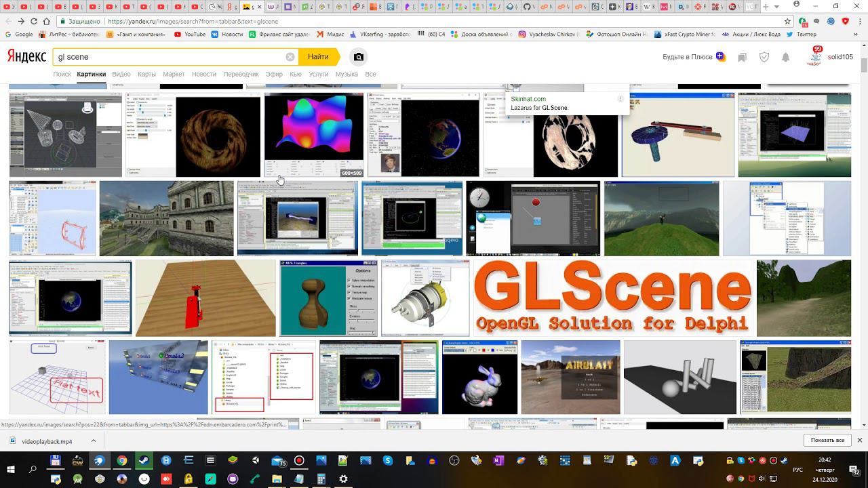The width and height of the screenshot is (868, 488).
Task: Open the wireframe shapes and teapot thumbnail
Action: [x=65, y=135]
